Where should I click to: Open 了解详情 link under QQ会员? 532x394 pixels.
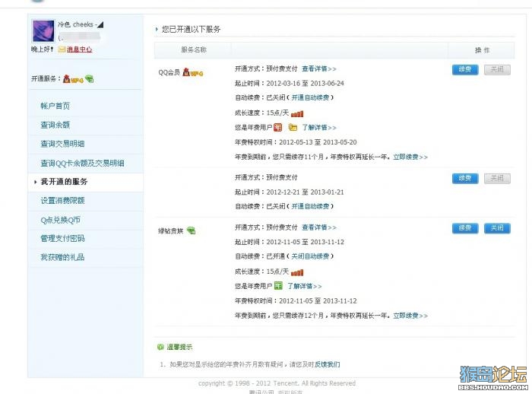pyautogui.click(x=319, y=128)
